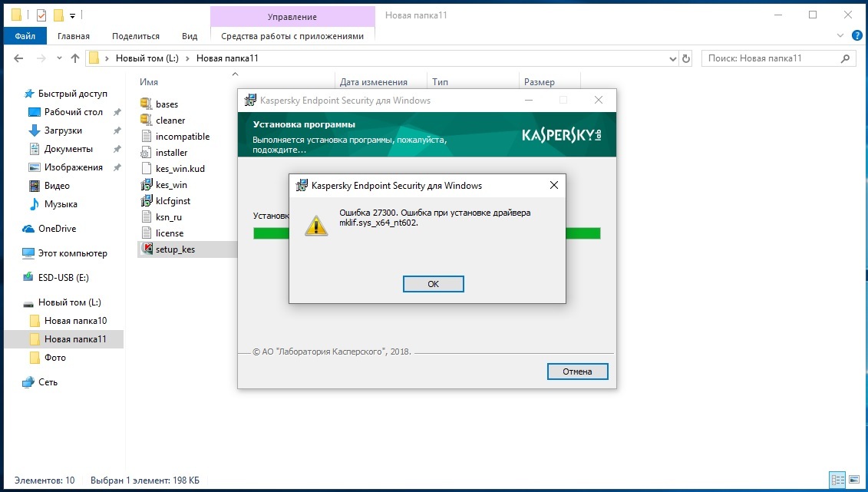Switch to large icons view in status bar

click(854, 480)
